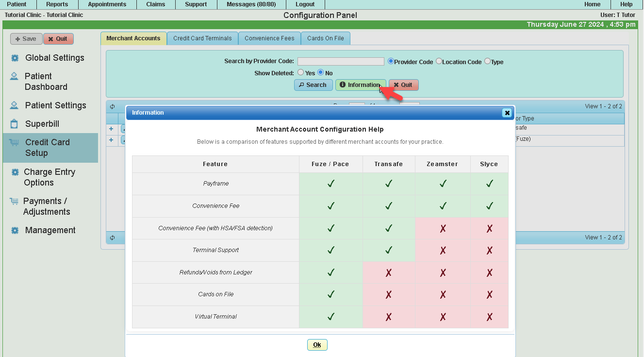Click the Management gear icon
The height and width of the screenshot is (357, 644).
point(15,230)
